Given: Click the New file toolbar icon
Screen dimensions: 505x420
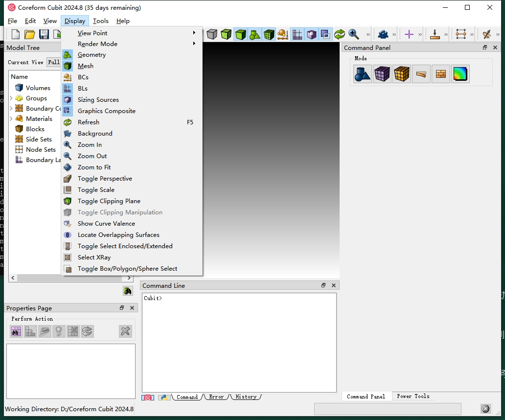Looking at the screenshot, I should (16, 34).
